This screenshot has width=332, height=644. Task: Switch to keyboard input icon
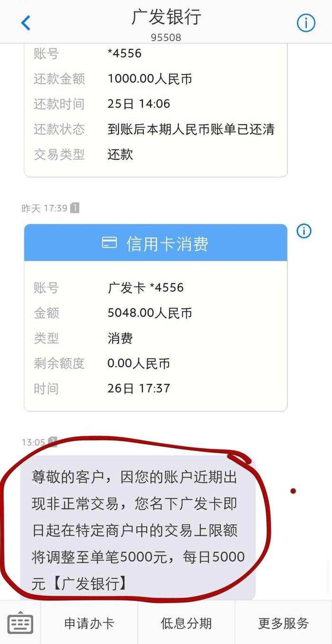click(x=20, y=622)
